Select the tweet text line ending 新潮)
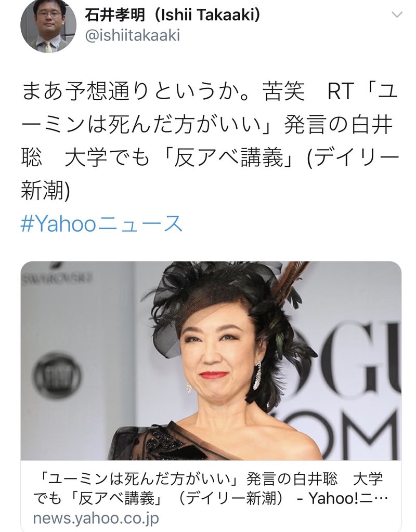 (x=45, y=191)
